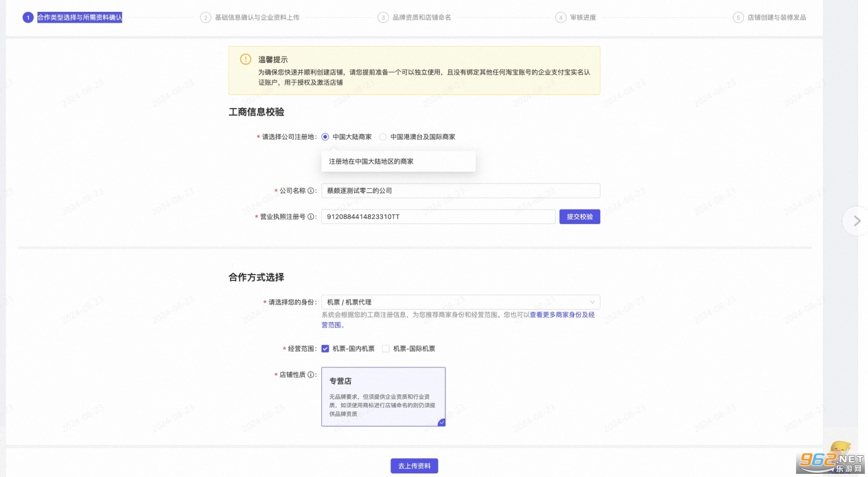Enable the 机票-国际机票 checkbox
Viewport: 868px width, 477px height.
tap(386, 349)
